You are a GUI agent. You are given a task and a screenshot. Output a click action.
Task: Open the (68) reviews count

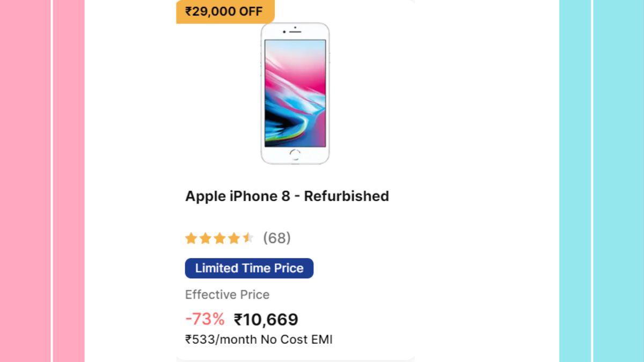tap(277, 238)
